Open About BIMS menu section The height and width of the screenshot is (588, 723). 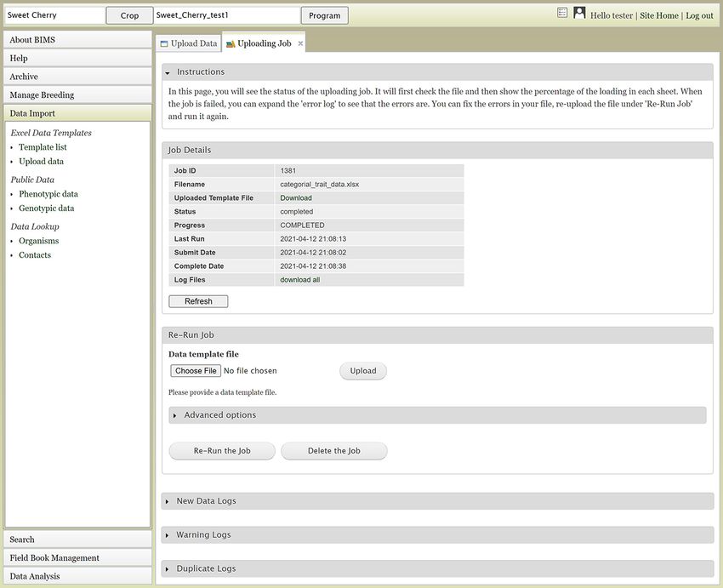77,40
